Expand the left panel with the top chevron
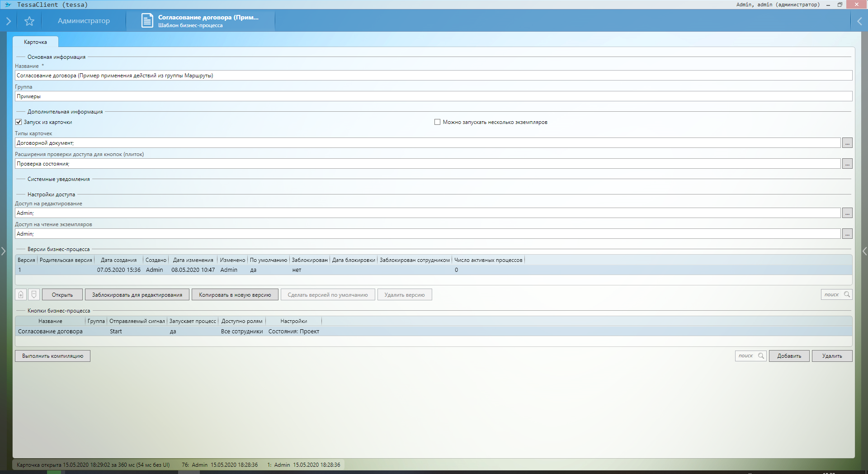The height and width of the screenshot is (474, 868). [x=8, y=21]
